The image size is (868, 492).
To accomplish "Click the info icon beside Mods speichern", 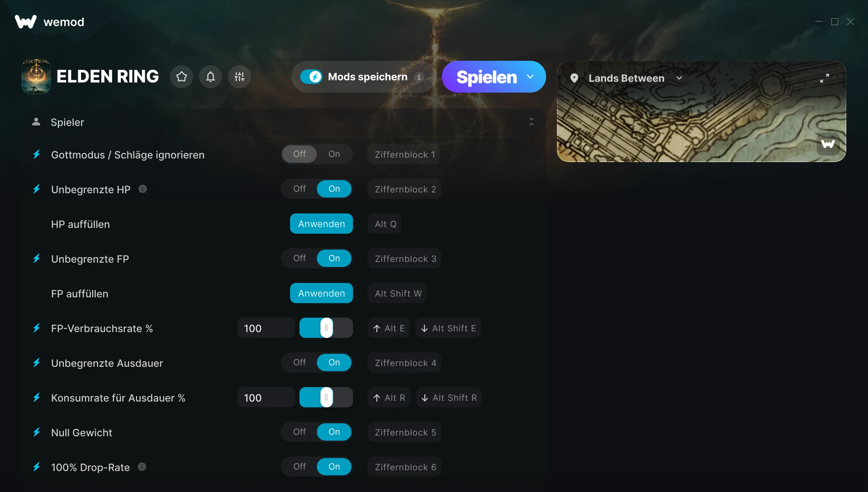I will pos(419,77).
